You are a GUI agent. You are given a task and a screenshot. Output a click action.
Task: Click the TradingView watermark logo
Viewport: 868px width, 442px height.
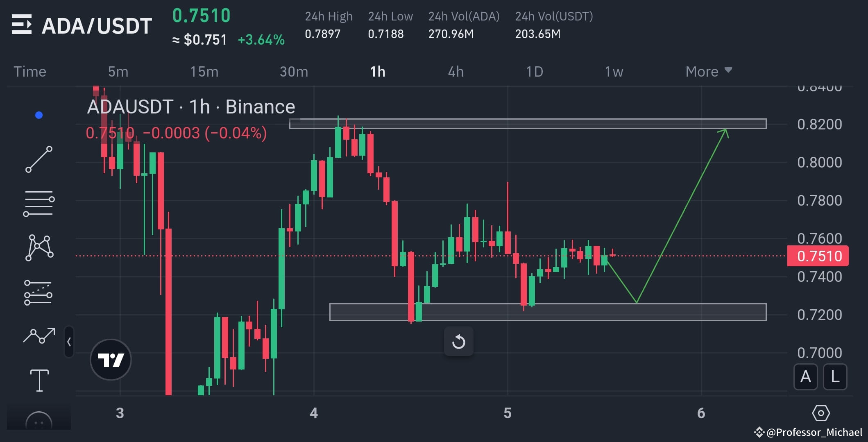111,360
